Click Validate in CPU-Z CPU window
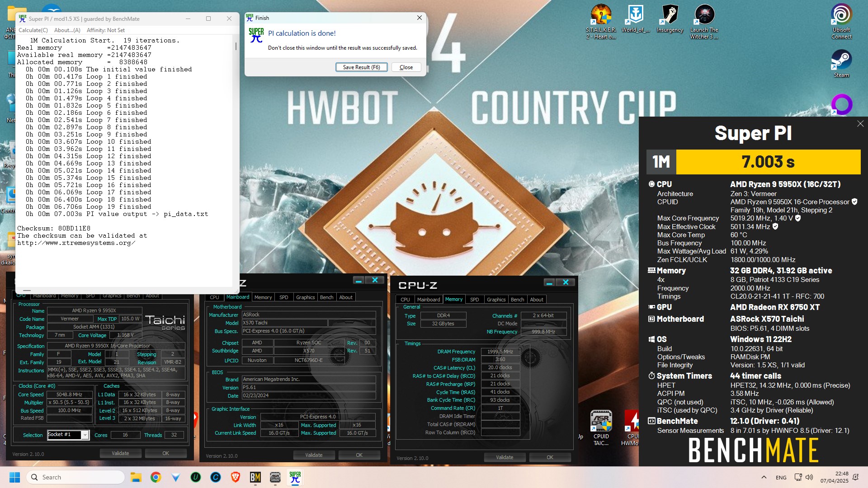This screenshot has height=488, width=868. click(x=120, y=453)
